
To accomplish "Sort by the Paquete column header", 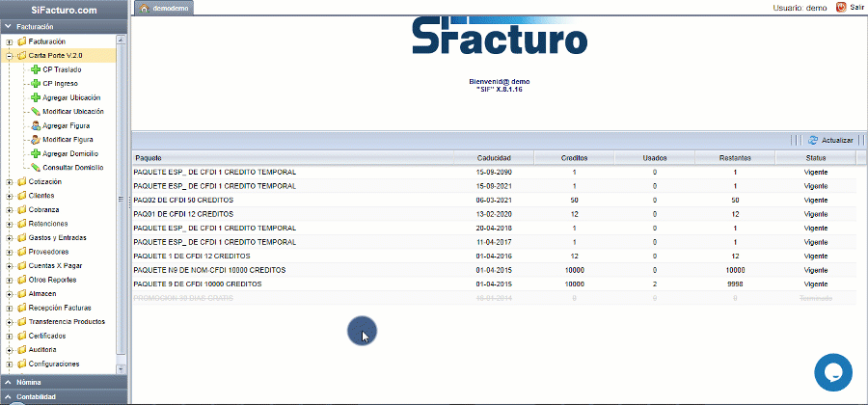I will [x=293, y=158].
